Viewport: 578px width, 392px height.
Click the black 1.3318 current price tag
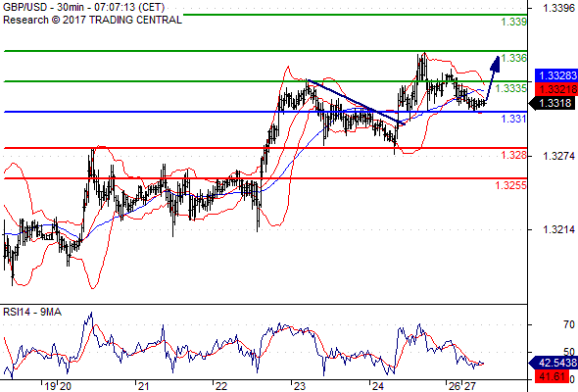point(552,103)
